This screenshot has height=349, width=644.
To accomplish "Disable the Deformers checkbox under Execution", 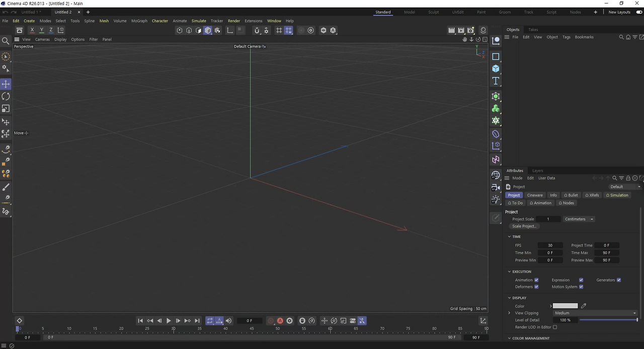I will 536,287.
